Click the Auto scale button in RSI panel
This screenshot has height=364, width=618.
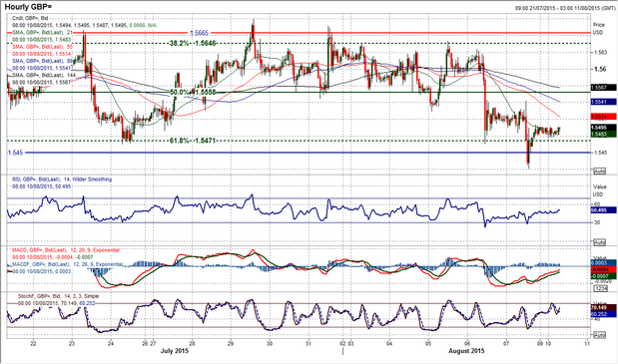coord(599,242)
